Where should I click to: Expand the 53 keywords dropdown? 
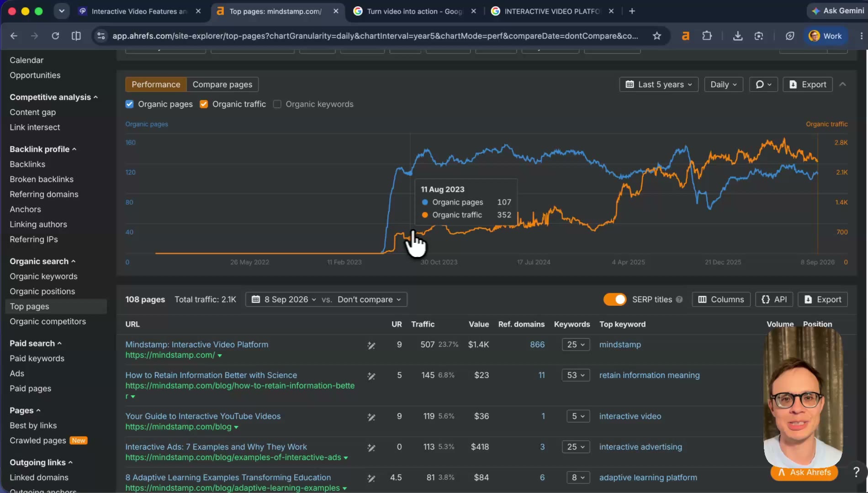576,375
